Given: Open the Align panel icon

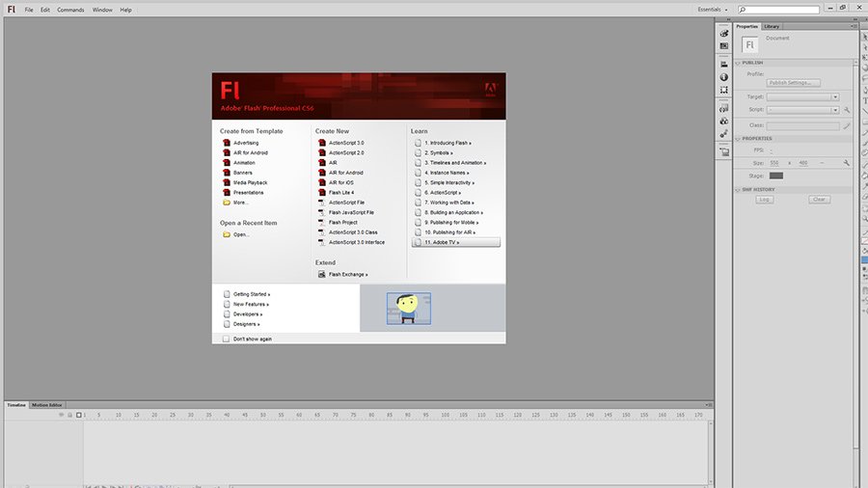Looking at the screenshot, I should click(723, 65).
